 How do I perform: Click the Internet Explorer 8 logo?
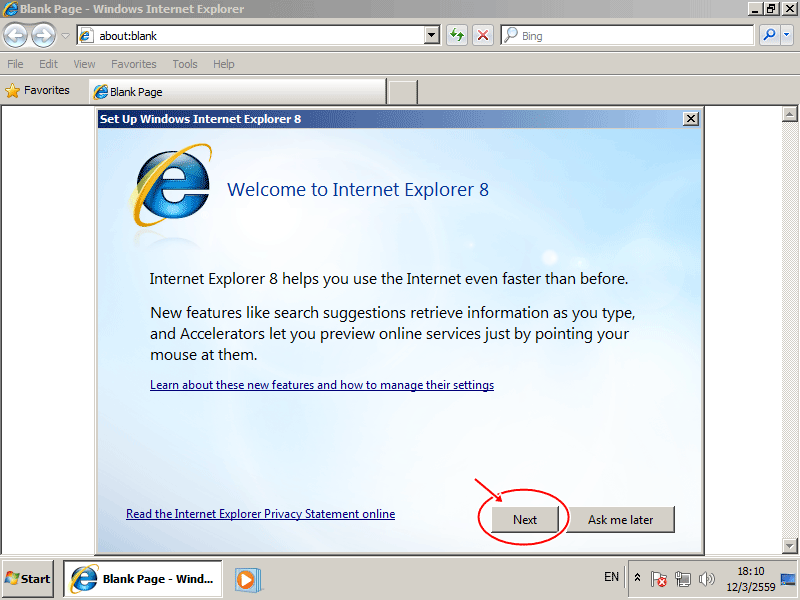(x=171, y=185)
